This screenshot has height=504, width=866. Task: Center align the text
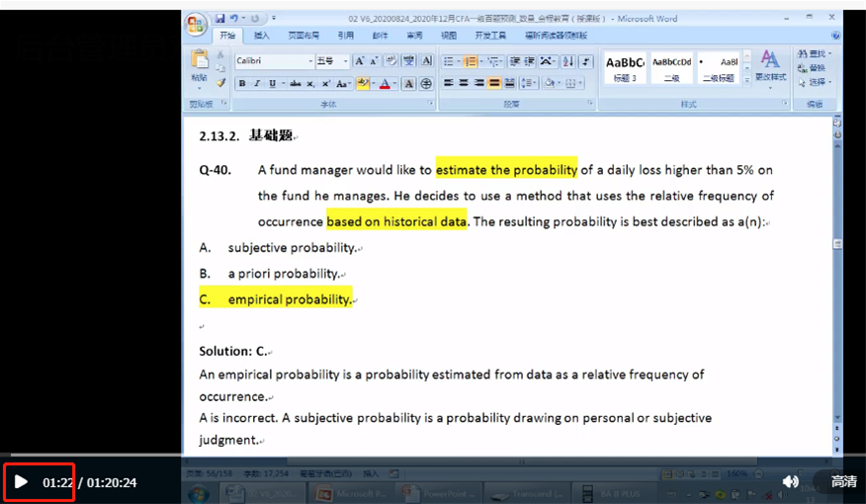pos(464,83)
